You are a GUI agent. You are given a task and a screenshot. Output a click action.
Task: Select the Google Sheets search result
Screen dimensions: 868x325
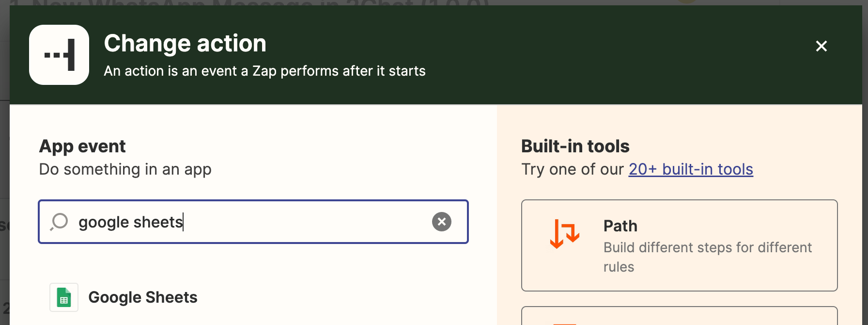click(x=253, y=297)
